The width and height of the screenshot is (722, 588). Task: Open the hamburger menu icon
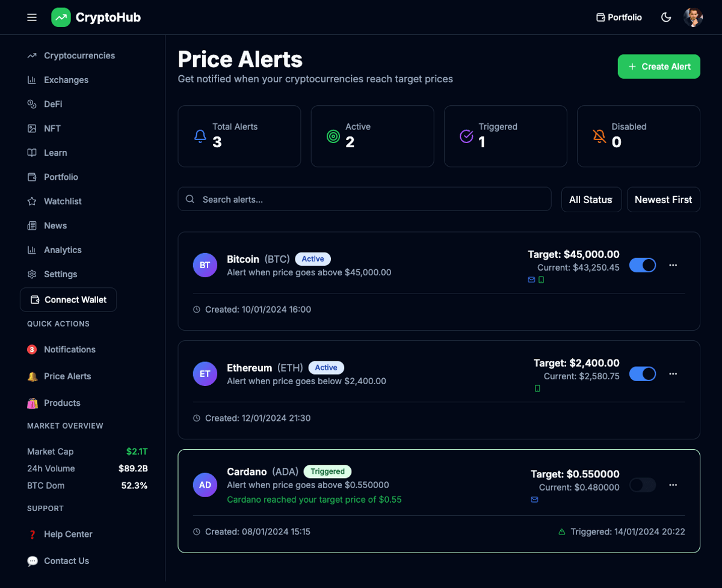32,17
